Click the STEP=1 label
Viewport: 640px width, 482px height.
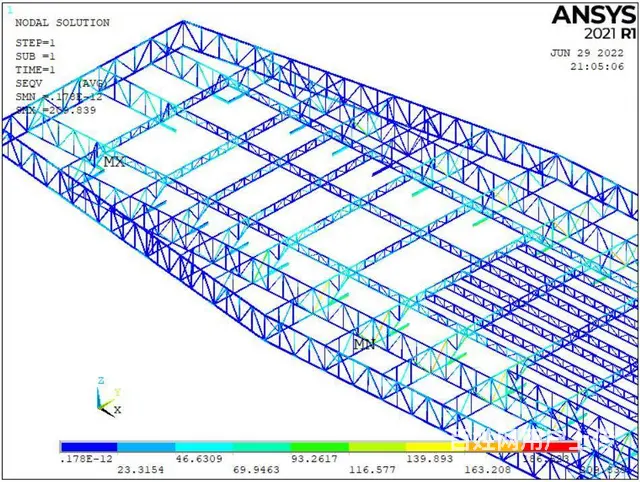tap(36, 42)
